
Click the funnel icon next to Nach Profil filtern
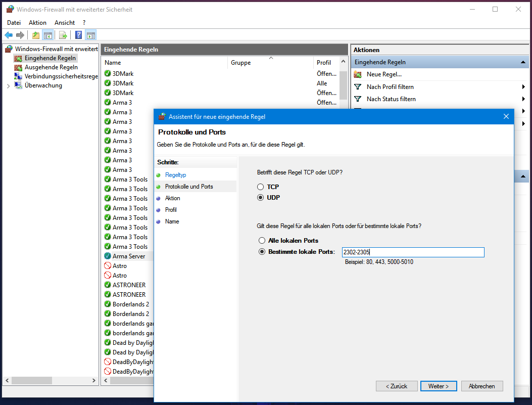(x=358, y=87)
